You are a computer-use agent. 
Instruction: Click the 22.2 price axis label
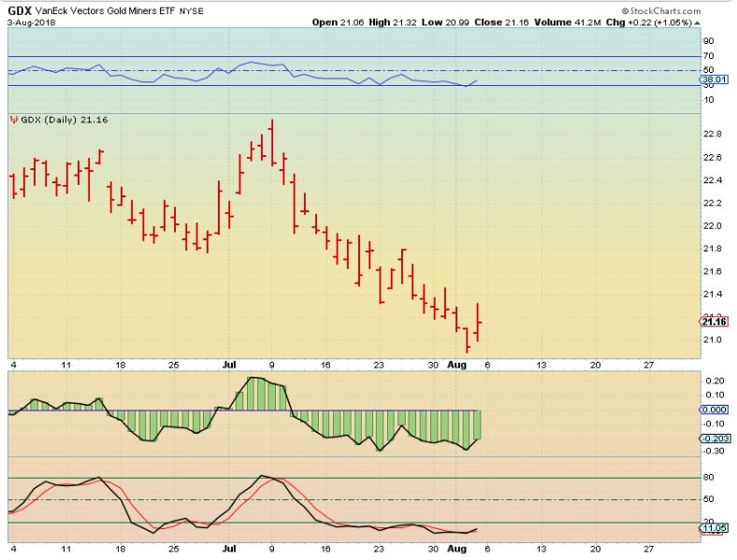pos(712,203)
